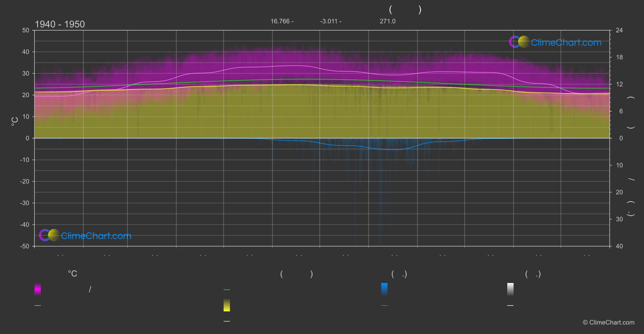The height and width of the screenshot is (334, 644).
Task: Select the 271.0 elevation value
Action: coord(388,21)
